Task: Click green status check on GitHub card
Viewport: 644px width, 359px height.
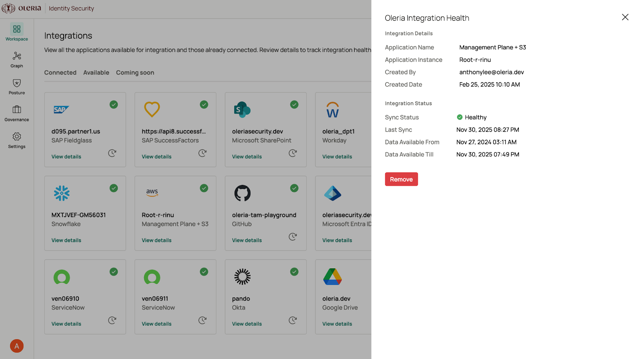Action: tap(294, 188)
